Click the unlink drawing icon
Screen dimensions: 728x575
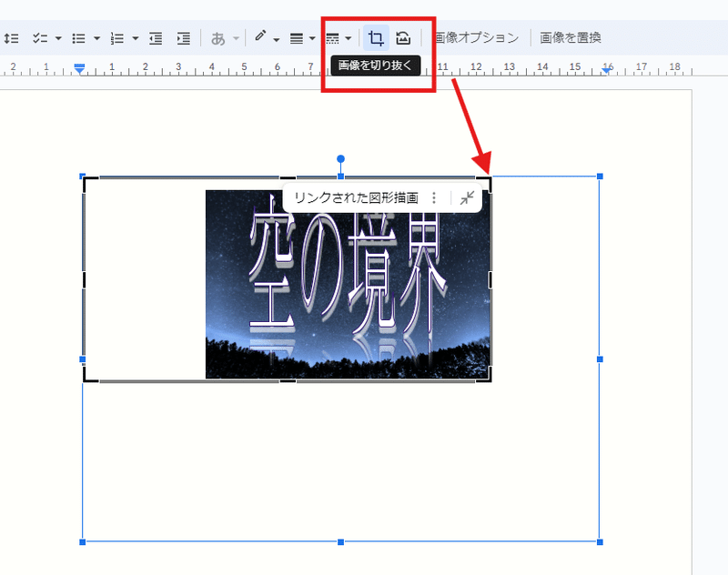(467, 198)
